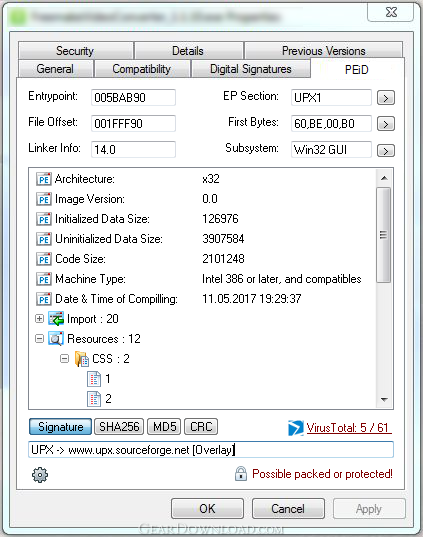Click the padlock packed warning icon
423x537 pixels.
click(241, 474)
